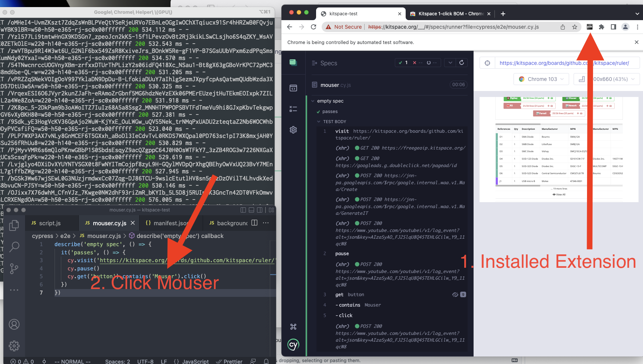Click the Cypress cy logo at sidebar bottom
Viewport: 643px width, 364px height.
293,345
